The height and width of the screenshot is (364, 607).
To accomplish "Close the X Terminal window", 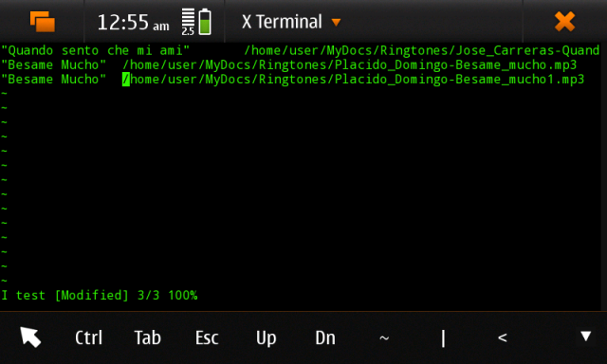I will pos(565,21).
